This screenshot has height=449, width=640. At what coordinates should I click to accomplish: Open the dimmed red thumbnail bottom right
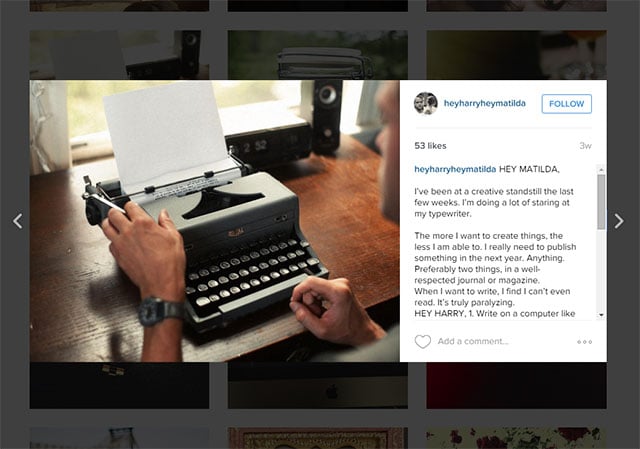pyautogui.click(x=516, y=385)
